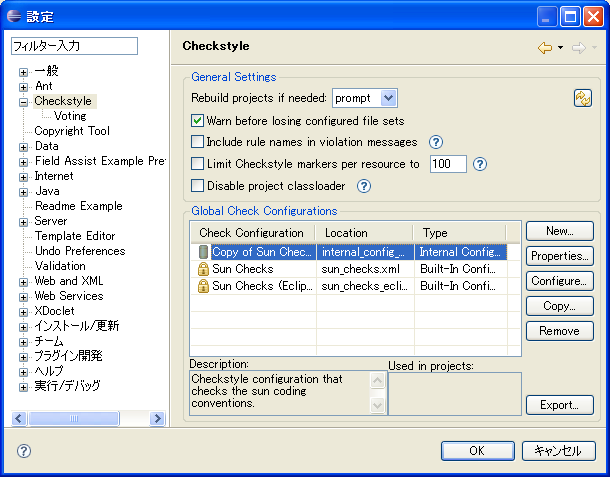This screenshot has height=477, width=610.
Task: Enable Include rule names in violation messages
Action: point(198,142)
